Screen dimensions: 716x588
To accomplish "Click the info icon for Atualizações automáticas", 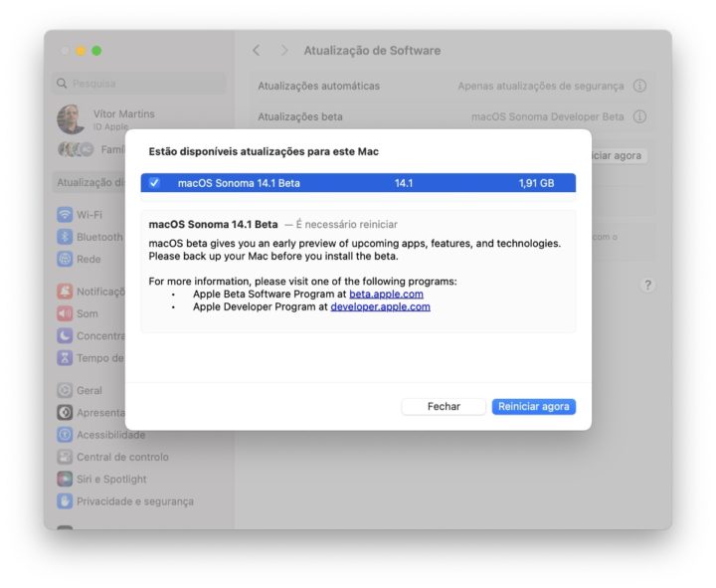I will 639,86.
